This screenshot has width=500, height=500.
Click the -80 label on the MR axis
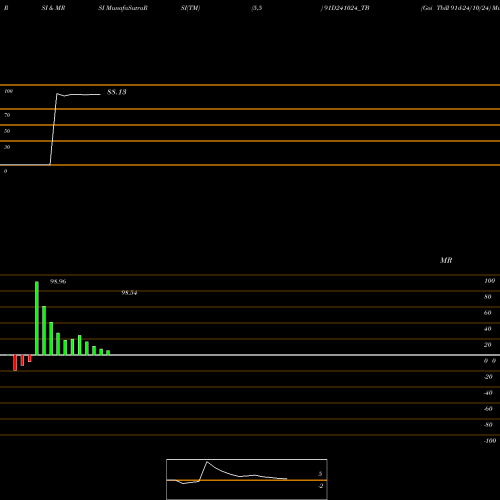tap(488, 425)
